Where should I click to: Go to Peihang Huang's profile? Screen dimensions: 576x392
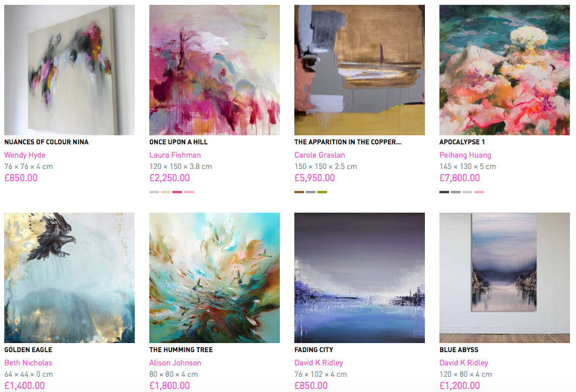point(465,155)
